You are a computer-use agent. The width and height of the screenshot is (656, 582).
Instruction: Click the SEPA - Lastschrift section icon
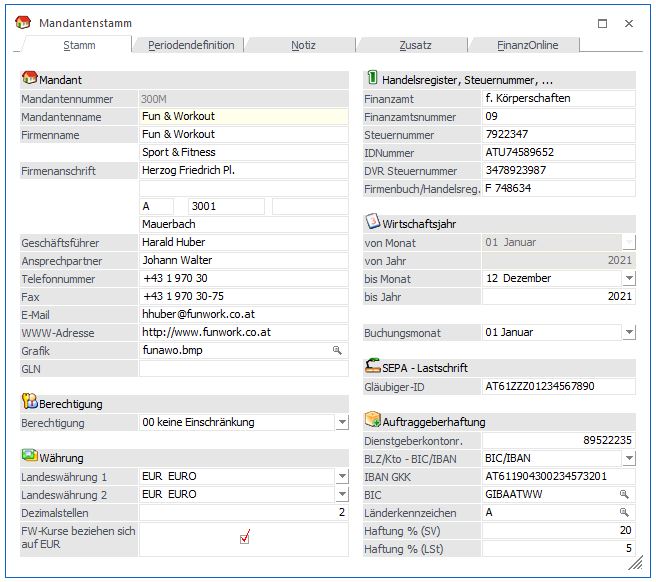point(372,367)
